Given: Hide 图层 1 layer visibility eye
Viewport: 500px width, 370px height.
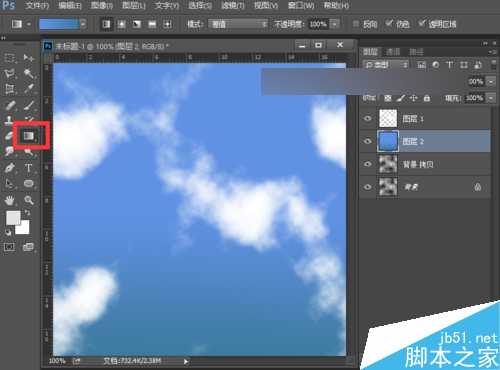Looking at the screenshot, I should pos(368,118).
